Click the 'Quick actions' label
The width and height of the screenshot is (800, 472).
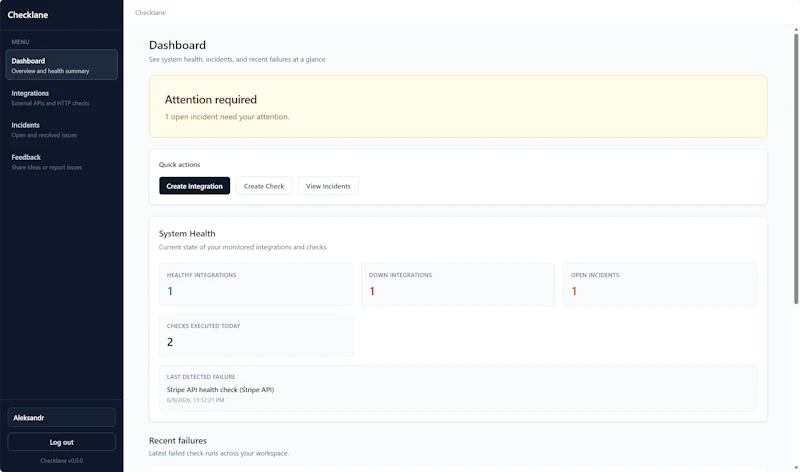coord(179,164)
